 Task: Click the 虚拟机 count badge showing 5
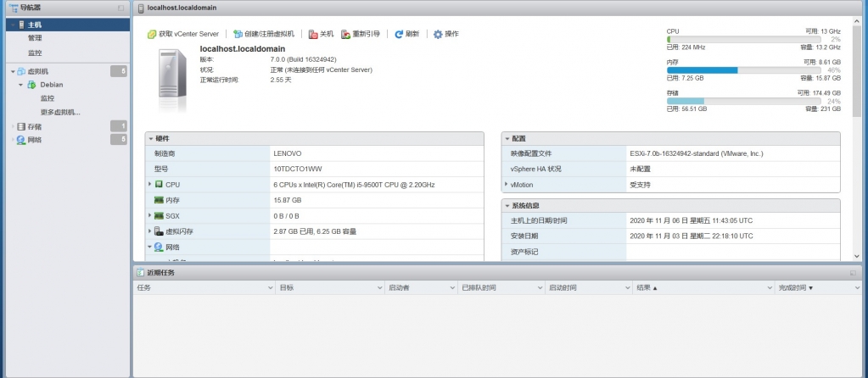(119, 70)
